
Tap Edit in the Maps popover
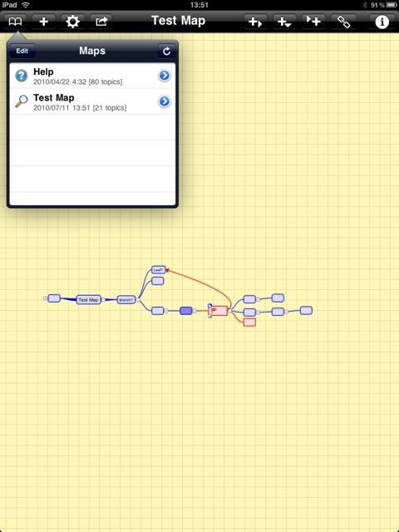coord(22,51)
